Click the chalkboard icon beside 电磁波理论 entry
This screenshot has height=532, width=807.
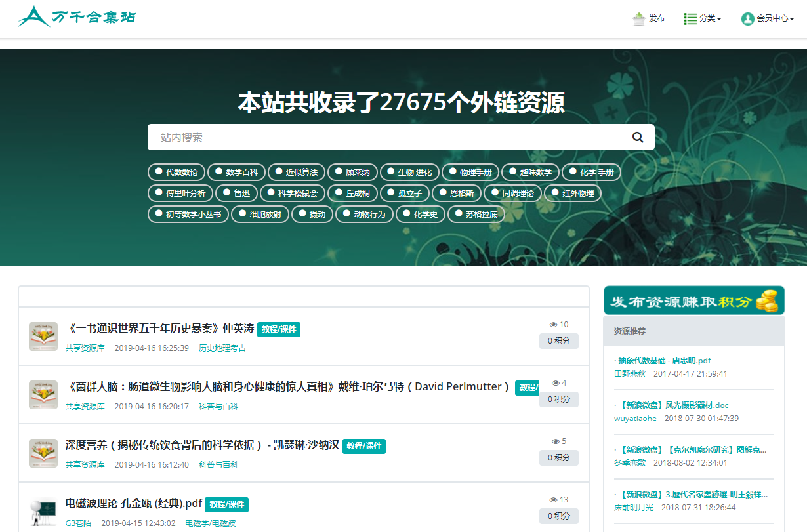43,512
